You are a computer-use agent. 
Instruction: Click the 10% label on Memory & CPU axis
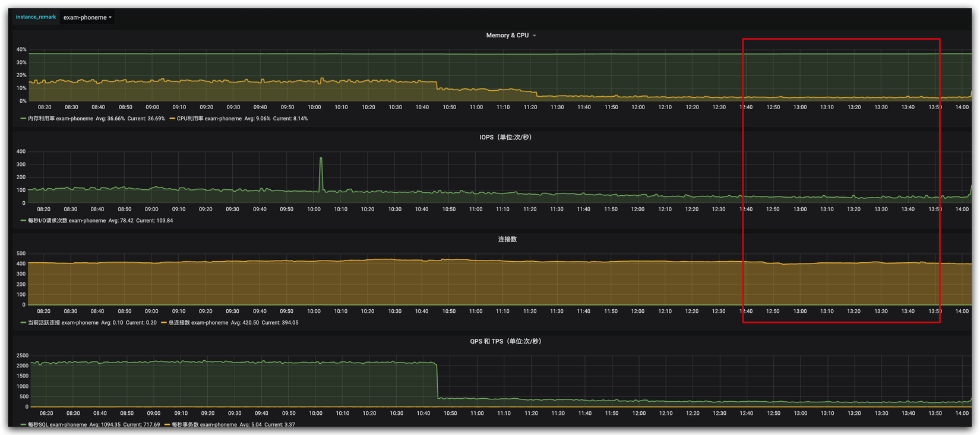[21, 88]
